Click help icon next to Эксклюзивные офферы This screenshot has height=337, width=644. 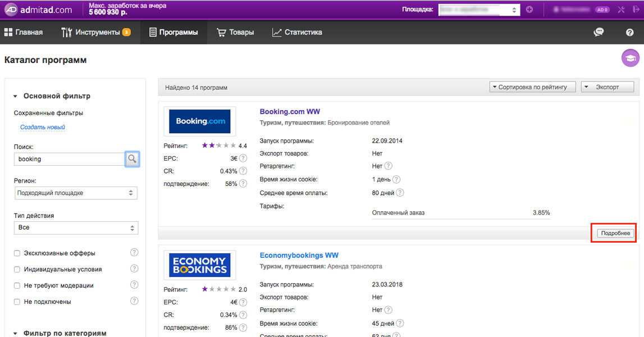pyautogui.click(x=134, y=252)
